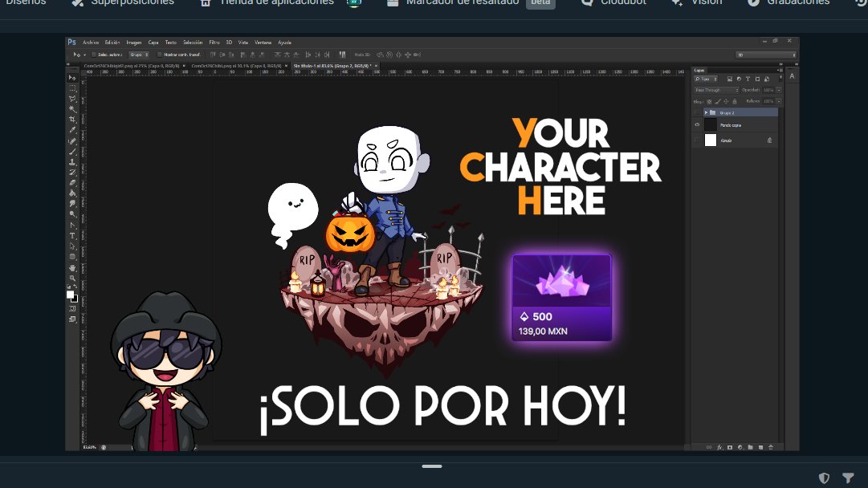
Task: Select the Dodge tool
Action: click(x=72, y=214)
